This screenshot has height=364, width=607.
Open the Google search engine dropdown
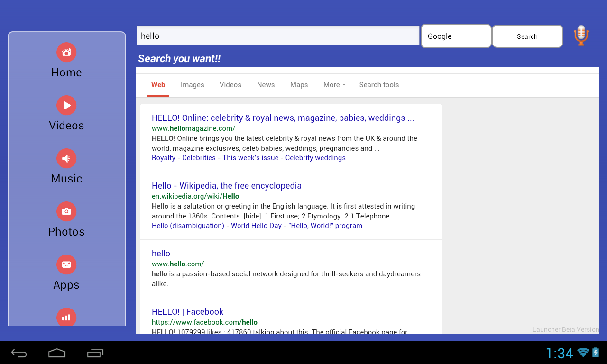(456, 36)
